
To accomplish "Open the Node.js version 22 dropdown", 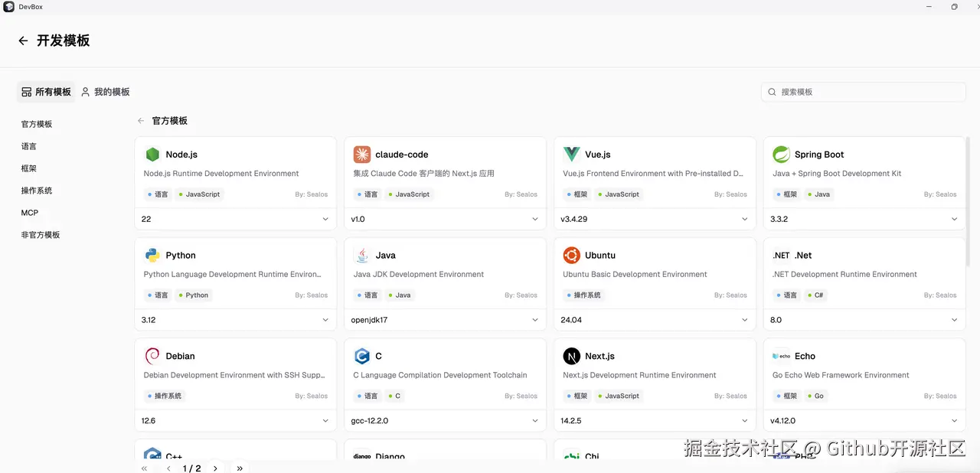I will click(235, 219).
